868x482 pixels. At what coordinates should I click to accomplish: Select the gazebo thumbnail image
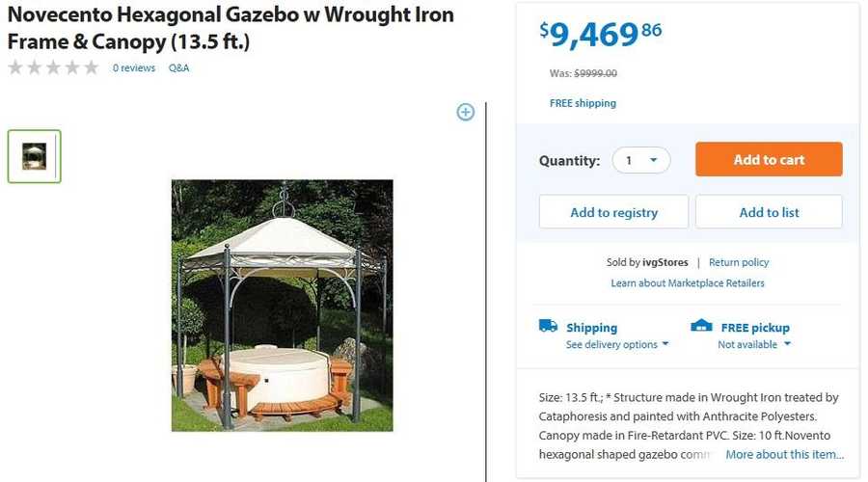(x=35, y=156)
